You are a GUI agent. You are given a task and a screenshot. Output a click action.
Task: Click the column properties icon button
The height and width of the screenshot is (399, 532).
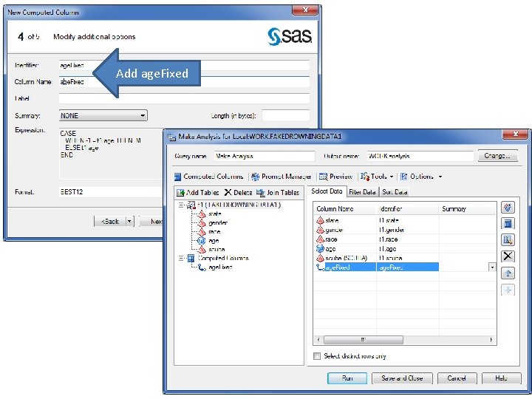[x=508, y=208]
